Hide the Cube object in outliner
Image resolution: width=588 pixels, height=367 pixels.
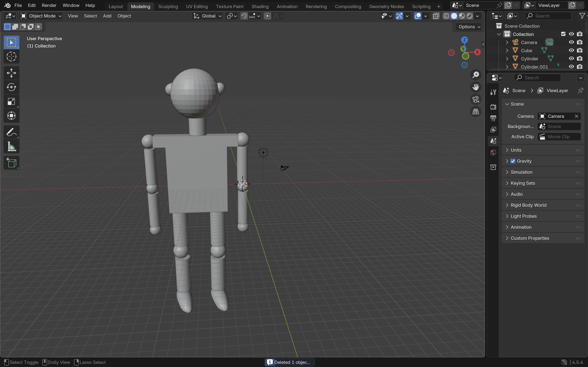(x=571, y=50)
